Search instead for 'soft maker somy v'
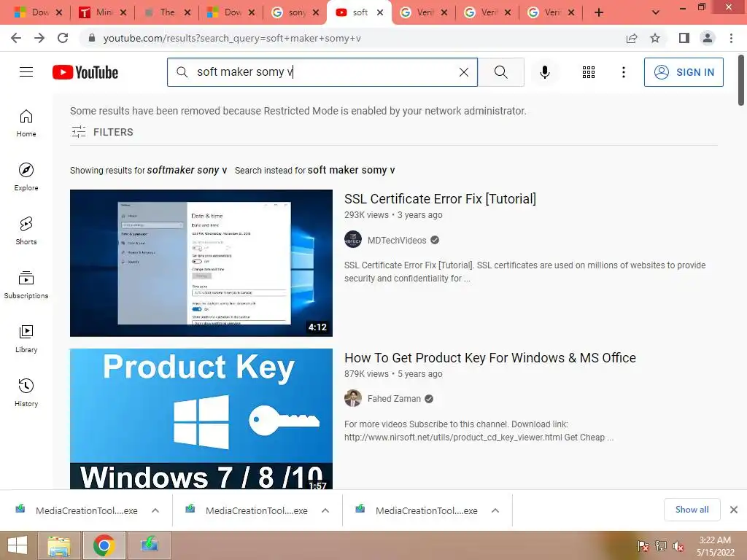747x560 pixels. pyautogui.click(x=351, y=170)
